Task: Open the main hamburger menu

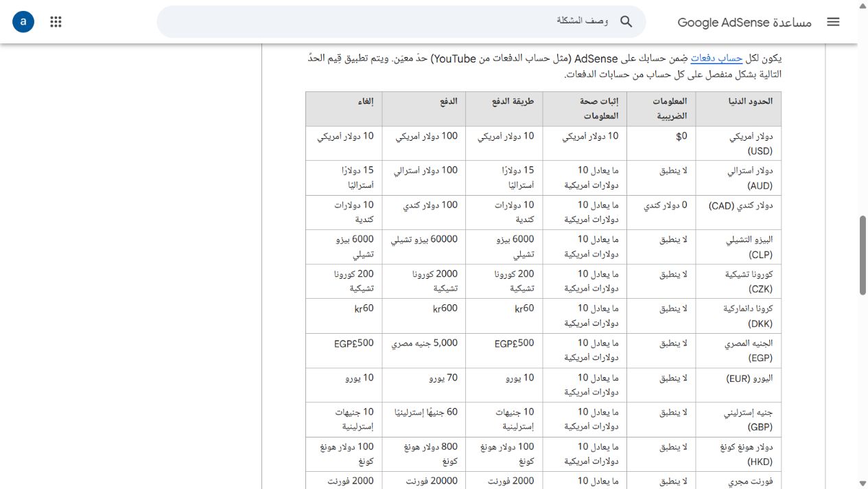Action: click(833, 22)
